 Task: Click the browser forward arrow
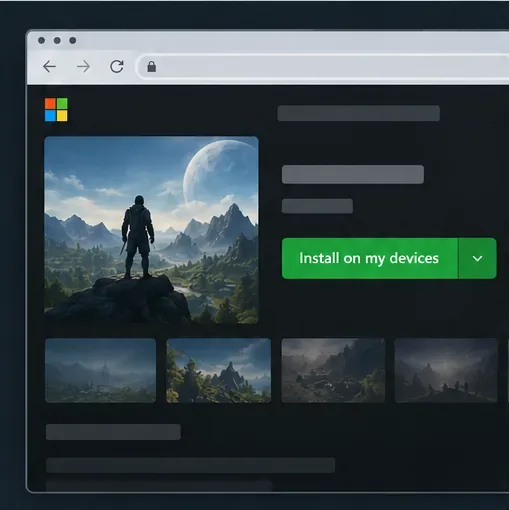(x=83, y=67)
